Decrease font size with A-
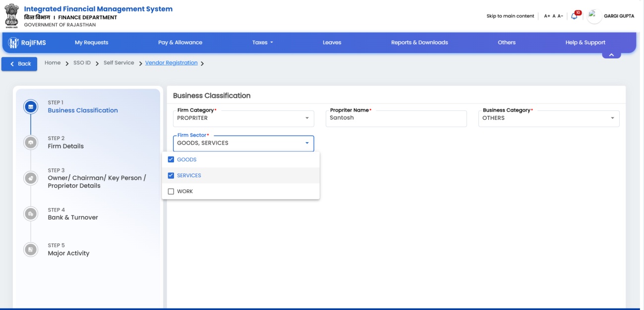This screenshot has width=644, height=310. click(560, 16)
